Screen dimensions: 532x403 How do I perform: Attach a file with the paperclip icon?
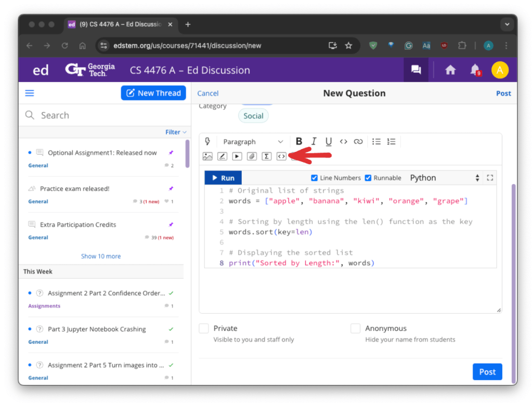[x=252, y=157]
